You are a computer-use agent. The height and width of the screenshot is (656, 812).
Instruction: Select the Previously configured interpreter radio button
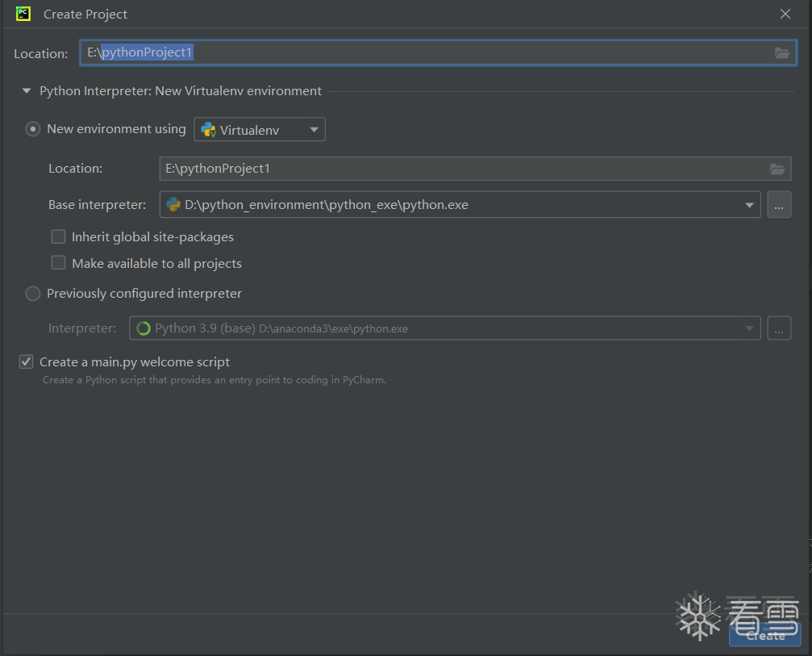click(x=32, y=294)
